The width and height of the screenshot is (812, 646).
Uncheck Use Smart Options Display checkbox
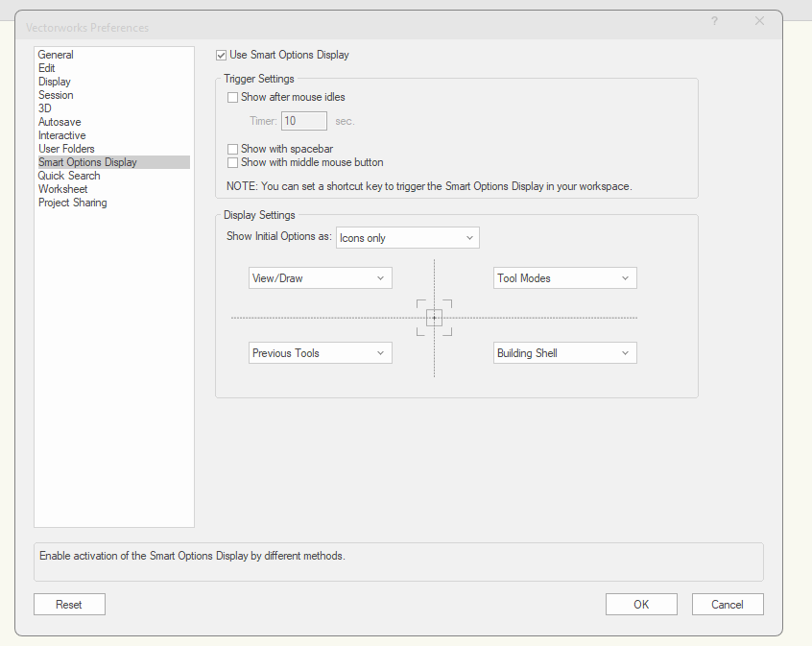pos(222,56)
